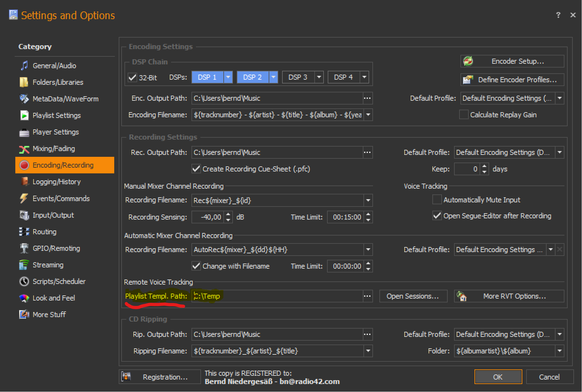The image size is (582, 392).
Task: Enable Calculate Replay Gain
Action: (x=464, y=115)
